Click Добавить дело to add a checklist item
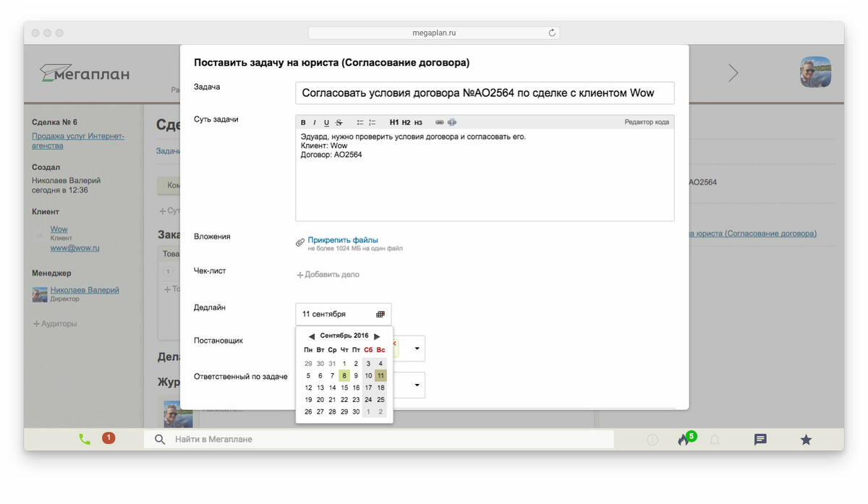This screenshot has height=504, width=868. (x=331, y=275)
